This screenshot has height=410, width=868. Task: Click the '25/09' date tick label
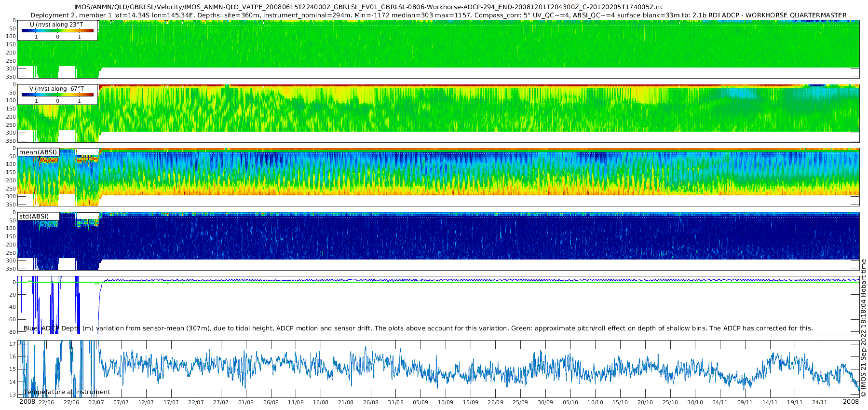click(520, 402)
